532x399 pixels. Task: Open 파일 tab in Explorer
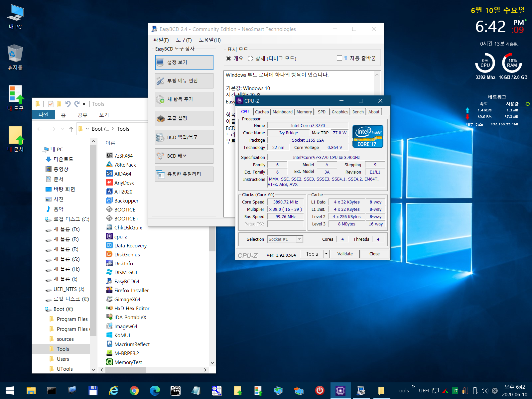(x=44, y=115)
